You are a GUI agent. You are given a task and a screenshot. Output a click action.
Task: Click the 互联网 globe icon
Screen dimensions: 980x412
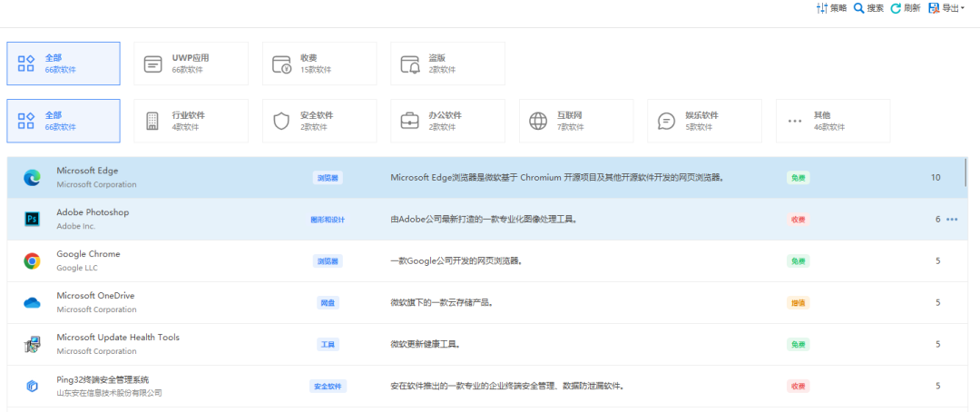tap(538, 122)
